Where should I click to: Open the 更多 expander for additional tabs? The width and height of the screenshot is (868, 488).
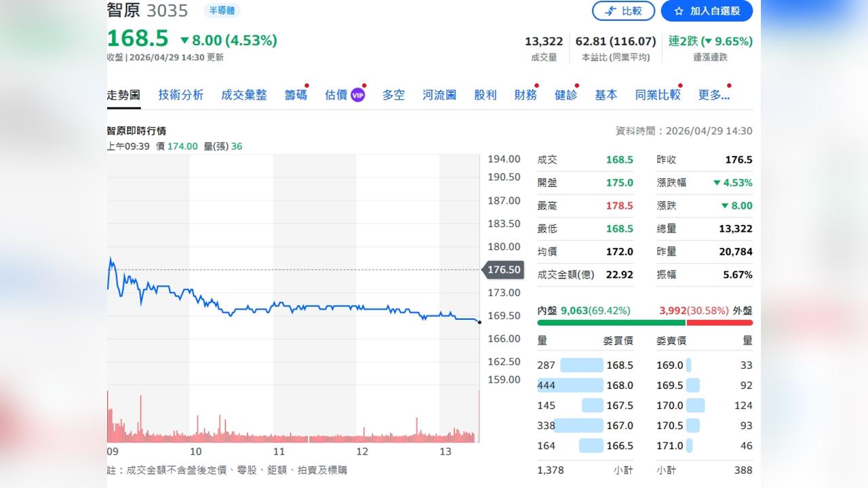click(714, 95)
